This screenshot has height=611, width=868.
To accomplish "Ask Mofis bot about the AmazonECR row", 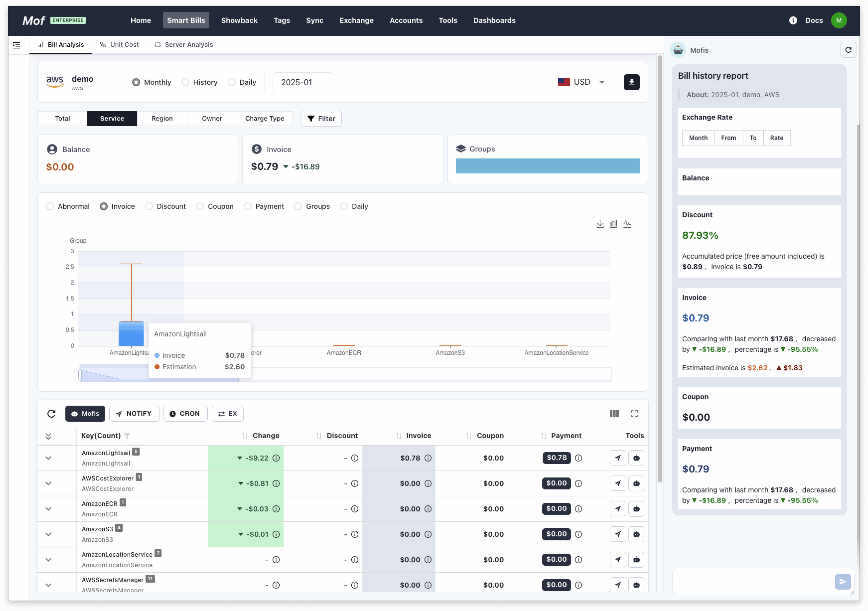I will click(x=636, y=509).
